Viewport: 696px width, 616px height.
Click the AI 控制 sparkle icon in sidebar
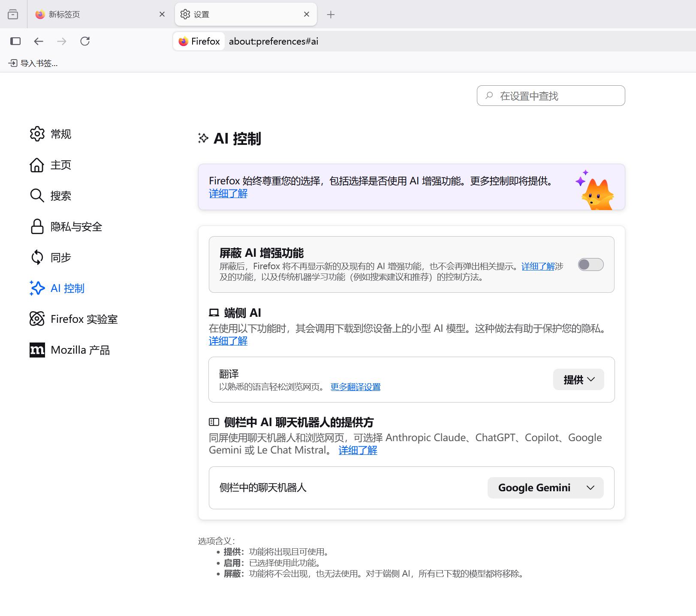(x=37, y=288)
